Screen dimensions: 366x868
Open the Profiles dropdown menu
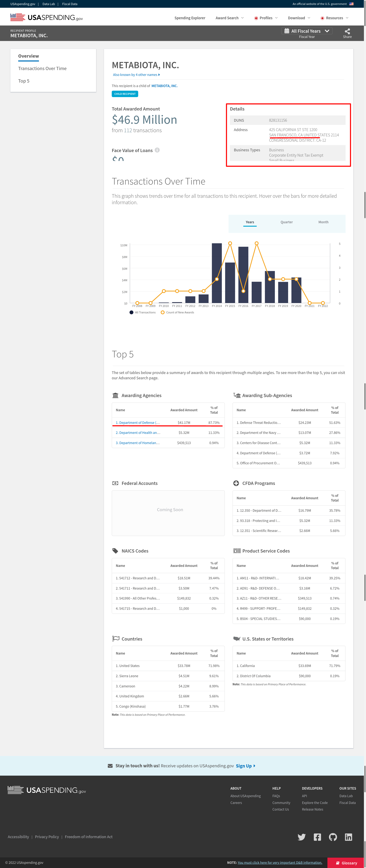[266, 18]
